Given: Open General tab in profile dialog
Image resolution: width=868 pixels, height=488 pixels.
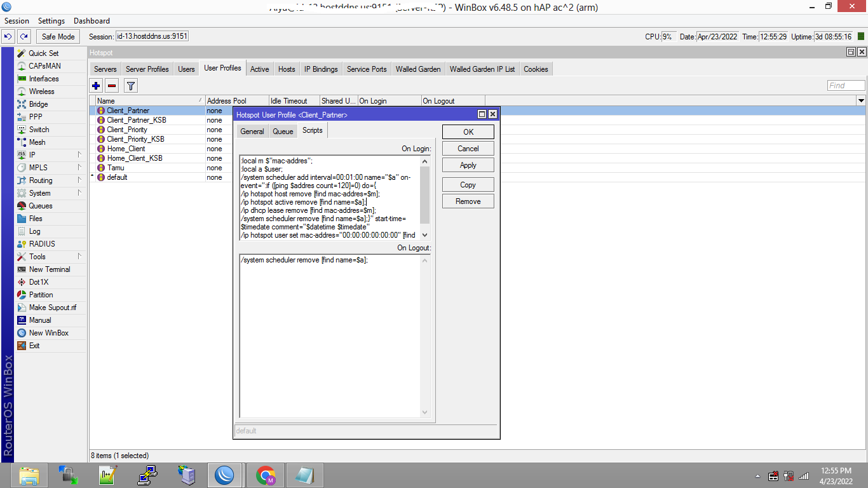Looking at the screenshot, I should (x=252, y=132).
